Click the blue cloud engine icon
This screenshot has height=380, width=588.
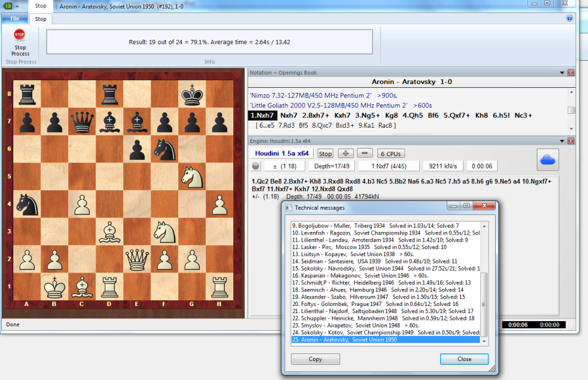pyautogui.click(x=548, y=160)
